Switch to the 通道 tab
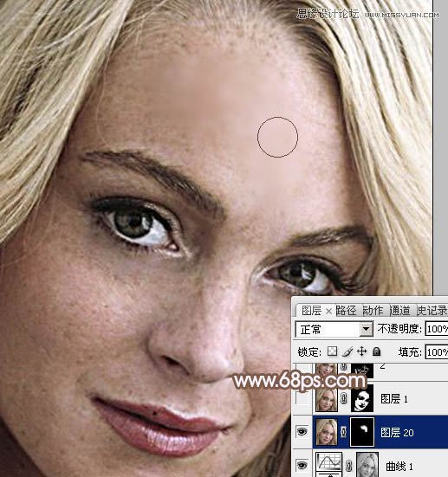The width and height of the screenshot is (448, 477). 399,311
